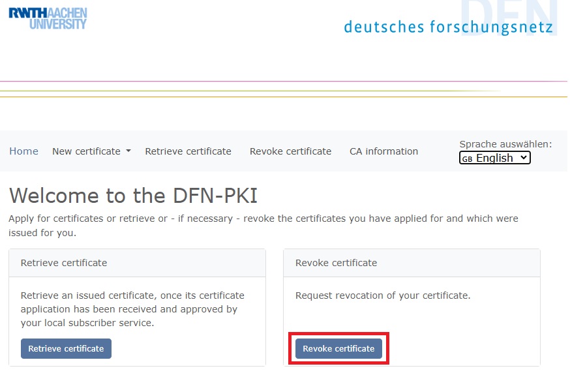The image size is (570, 392).
Task: Click the caret next to New certificate
Action: (128, 151)
